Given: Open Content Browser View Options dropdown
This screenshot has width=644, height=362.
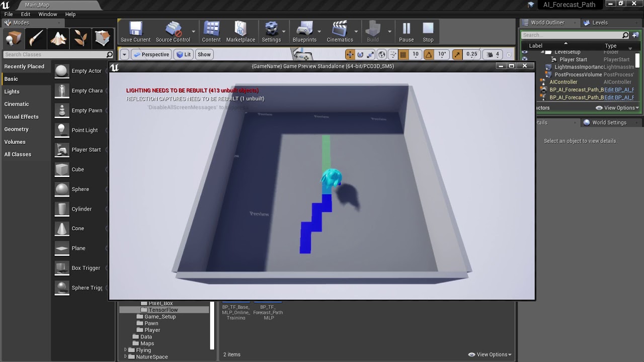Looking at the screenshot, I should point(490,354).
